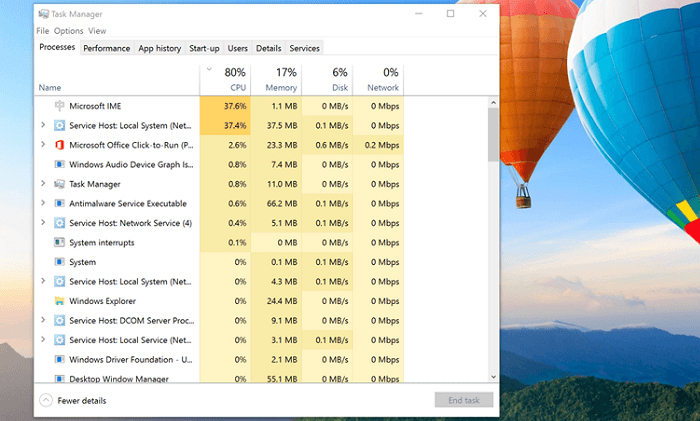Screen dimensions: 700x421
Task: Switch to the App history tab
Action: (x=159, y=48)
